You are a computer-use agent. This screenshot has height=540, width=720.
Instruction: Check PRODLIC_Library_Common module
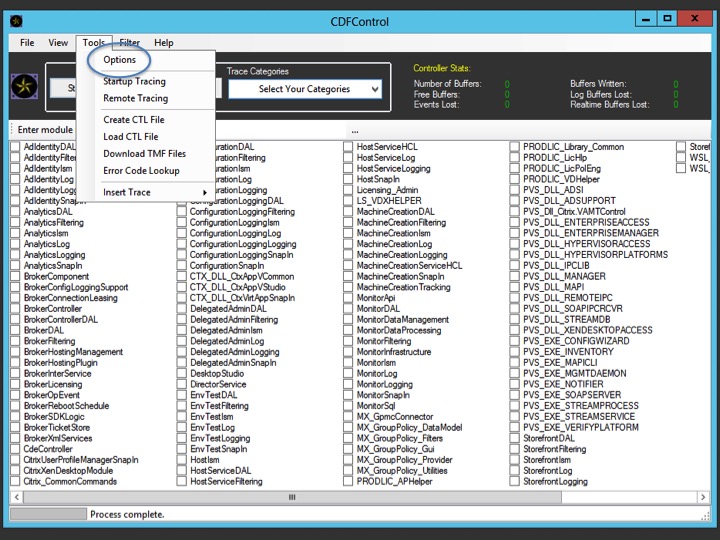pyautogui.click(x=515, y=147)
